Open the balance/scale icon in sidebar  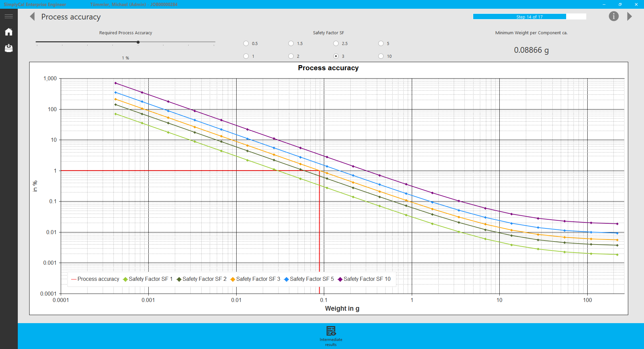(x=9, y=48)
